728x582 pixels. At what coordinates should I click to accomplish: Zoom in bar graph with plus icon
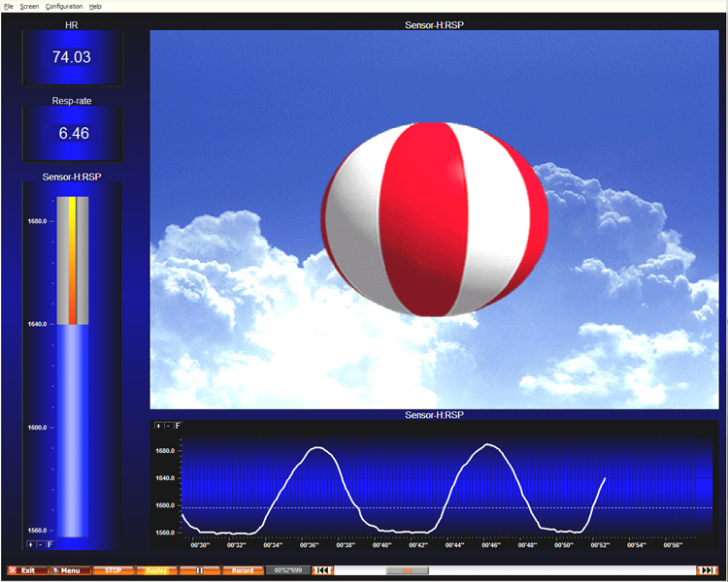tap(31, 544)
